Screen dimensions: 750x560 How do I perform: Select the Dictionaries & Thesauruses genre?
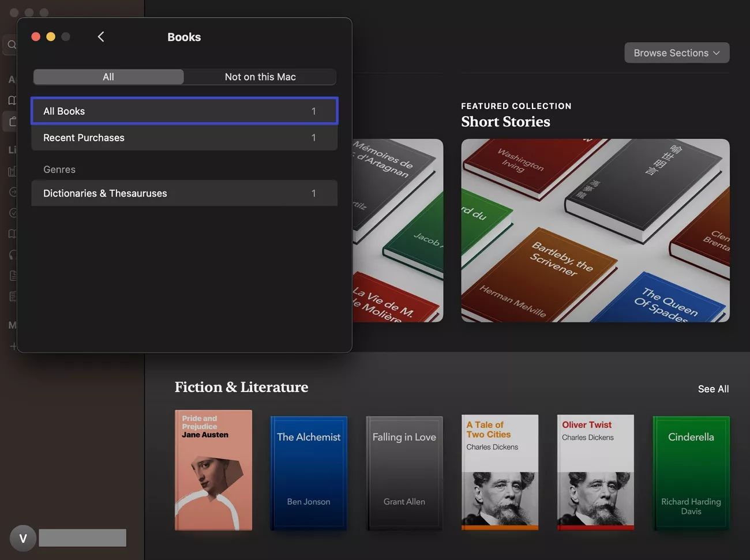(x=184, y=193)
